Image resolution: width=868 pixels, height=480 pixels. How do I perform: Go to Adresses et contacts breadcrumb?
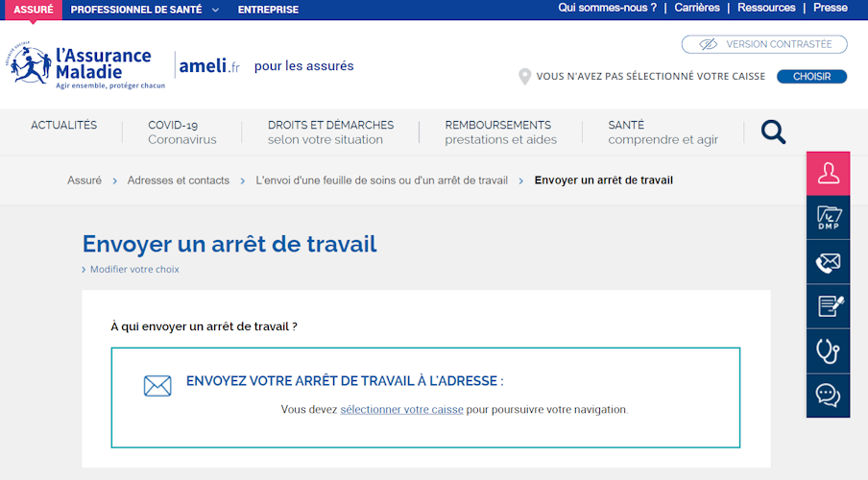[179, 180]
